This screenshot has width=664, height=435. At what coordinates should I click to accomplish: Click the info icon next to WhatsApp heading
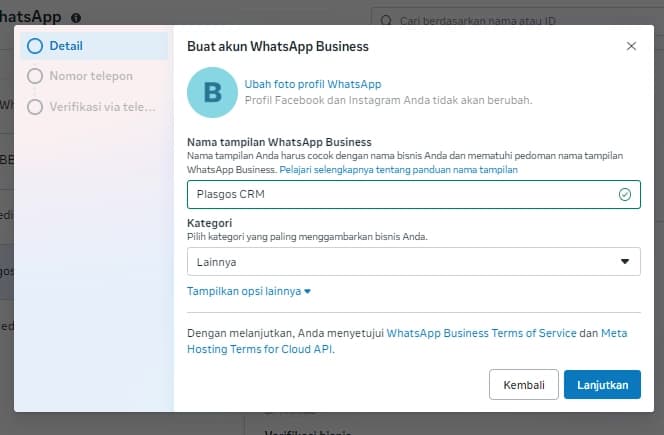coord(76,18)
